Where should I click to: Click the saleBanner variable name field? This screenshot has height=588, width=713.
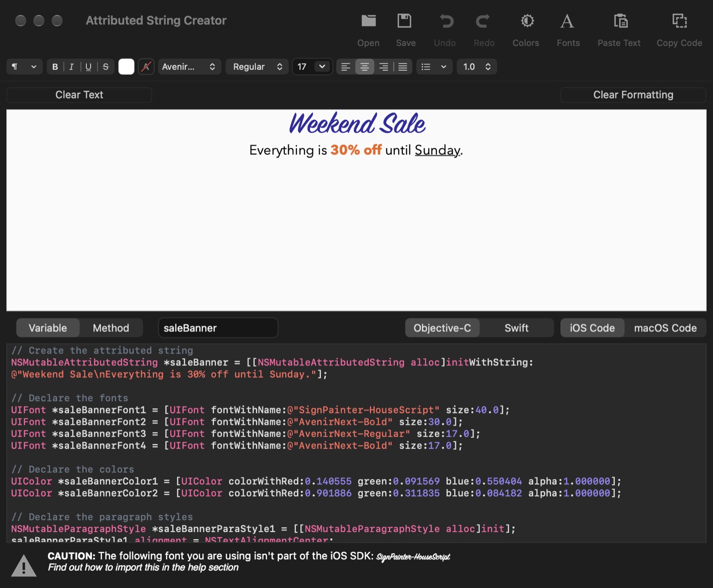point(218,328)
